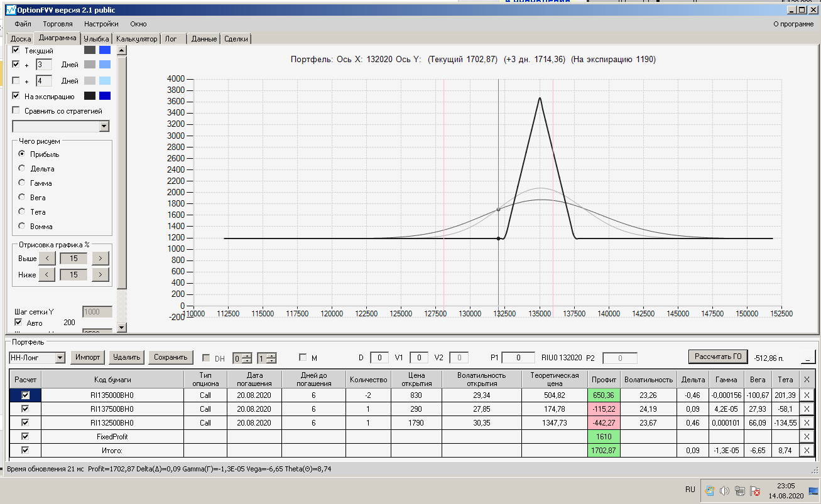Select the Дельта radio button
Image resolution: width=821 pixels, height=504 pixels.
tap(23, 168)
